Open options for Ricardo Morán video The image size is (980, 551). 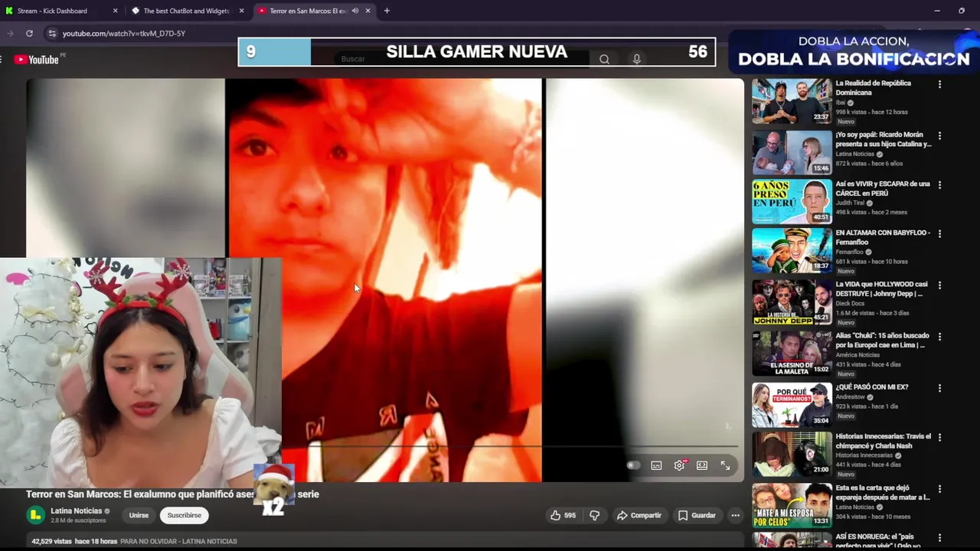[x=939, y=135]
